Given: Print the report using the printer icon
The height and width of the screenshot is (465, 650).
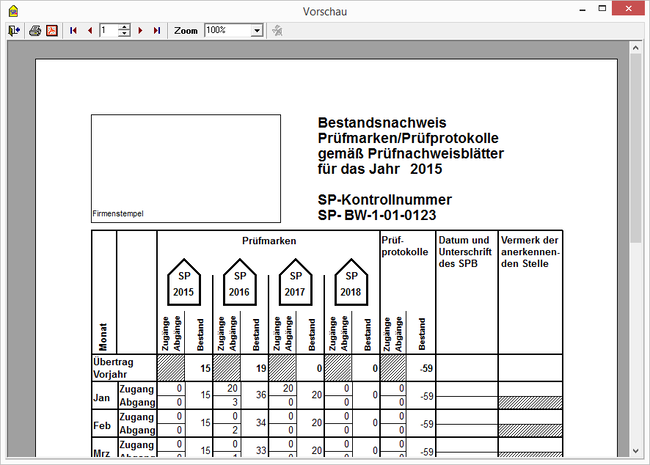Looking at the screenshot, I should pyautogui.click(x=35, y=31).
